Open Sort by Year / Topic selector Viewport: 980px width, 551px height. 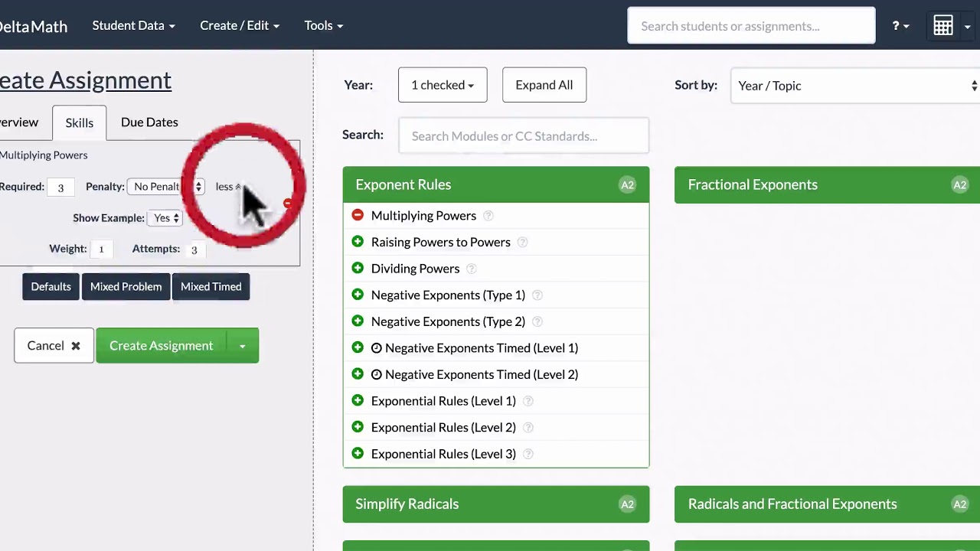click(x=855, y=86)
